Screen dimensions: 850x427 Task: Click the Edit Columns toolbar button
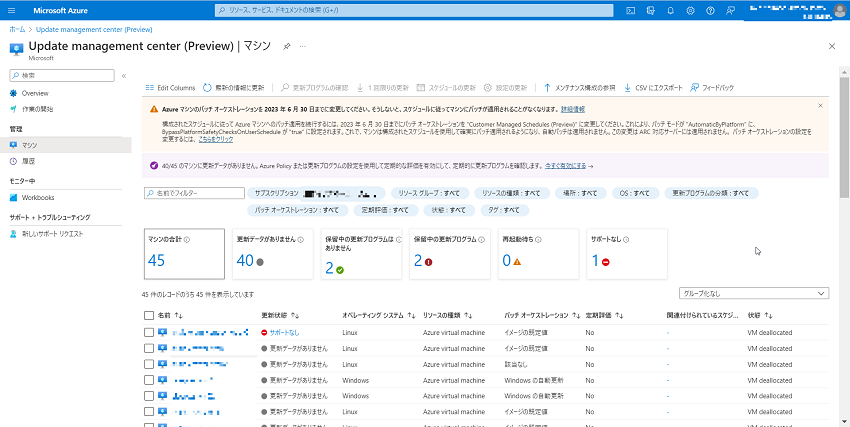point(170,88)
